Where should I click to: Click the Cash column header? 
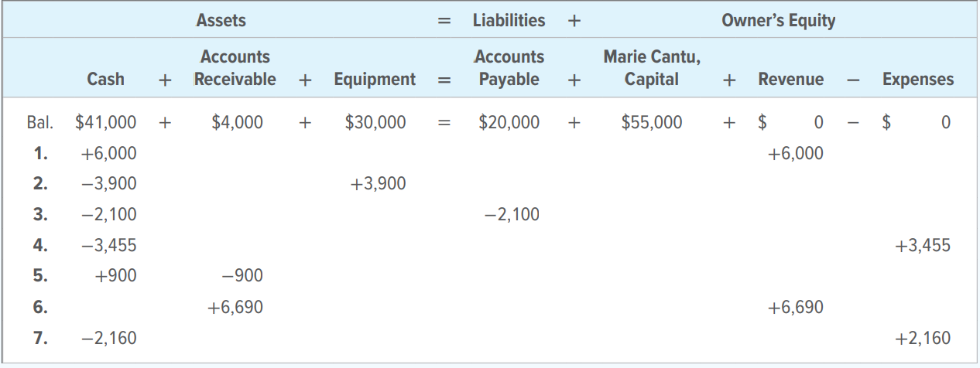(105, 79)
